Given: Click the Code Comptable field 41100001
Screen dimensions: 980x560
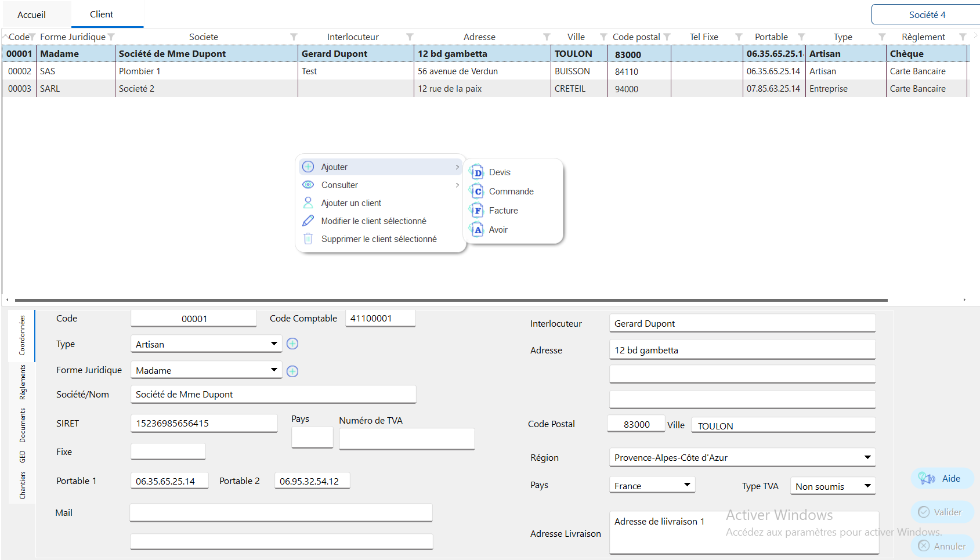Looking at the screenshot, I should point(380,318).
